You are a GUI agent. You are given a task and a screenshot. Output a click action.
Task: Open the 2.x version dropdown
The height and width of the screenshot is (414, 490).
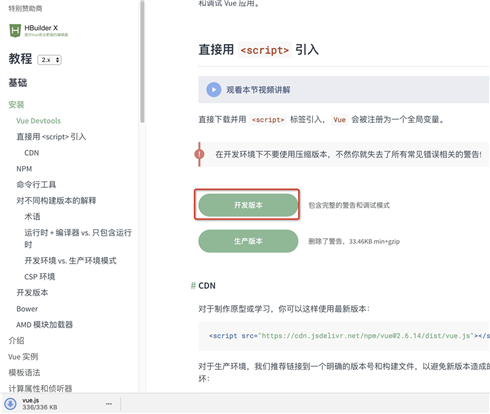pyautogui.click(x=49, y=60)
